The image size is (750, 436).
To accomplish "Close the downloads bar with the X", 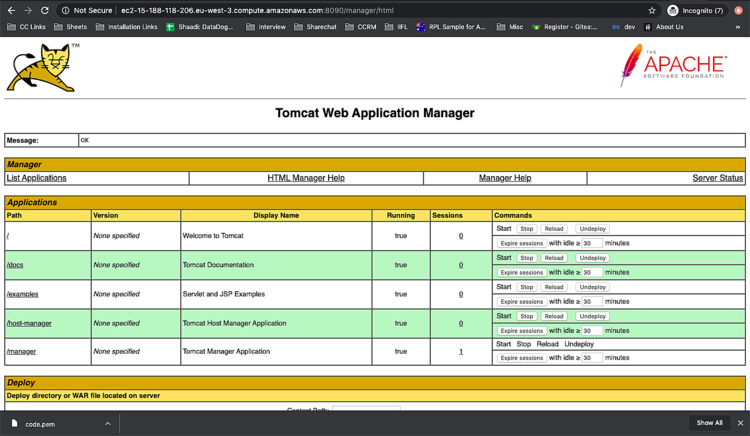I will click(x=738, y=423).
